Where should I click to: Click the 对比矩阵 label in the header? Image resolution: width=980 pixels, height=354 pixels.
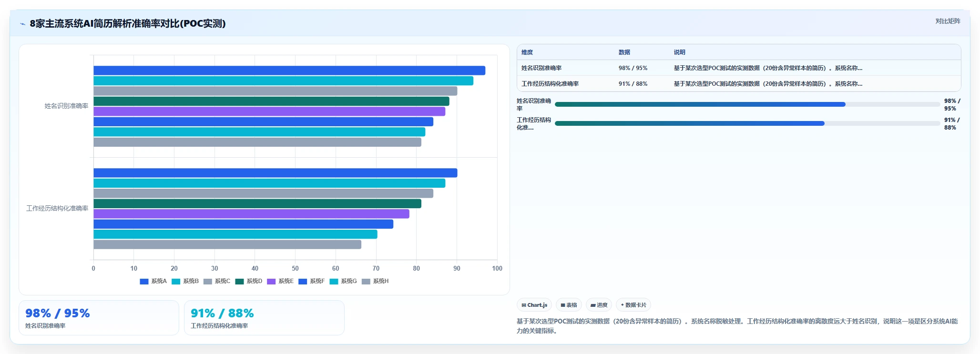[948, 21]
